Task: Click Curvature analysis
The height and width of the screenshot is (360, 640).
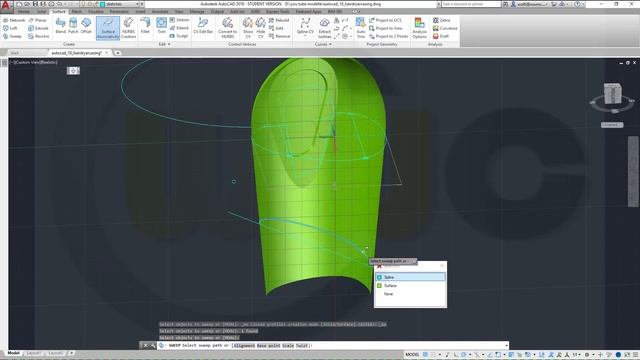Action: (445, 28)
